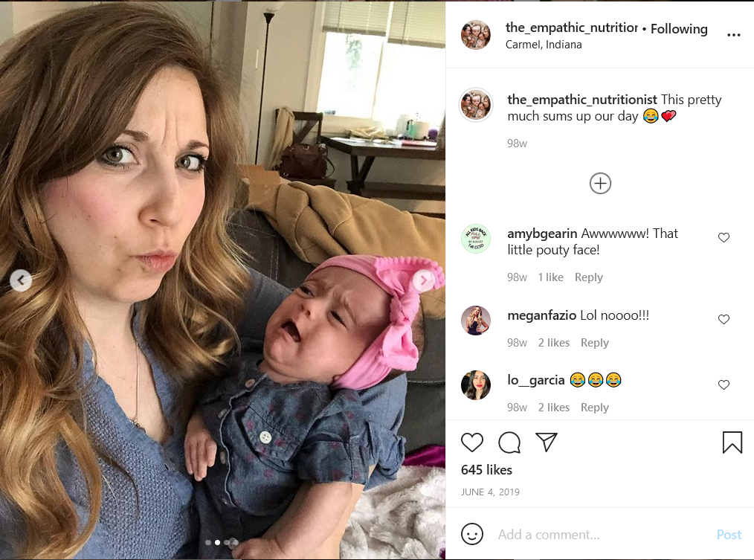Viewport: 754px width, 560px height.
Task: Go to the previous photo arrow
Action: [21, 280]
